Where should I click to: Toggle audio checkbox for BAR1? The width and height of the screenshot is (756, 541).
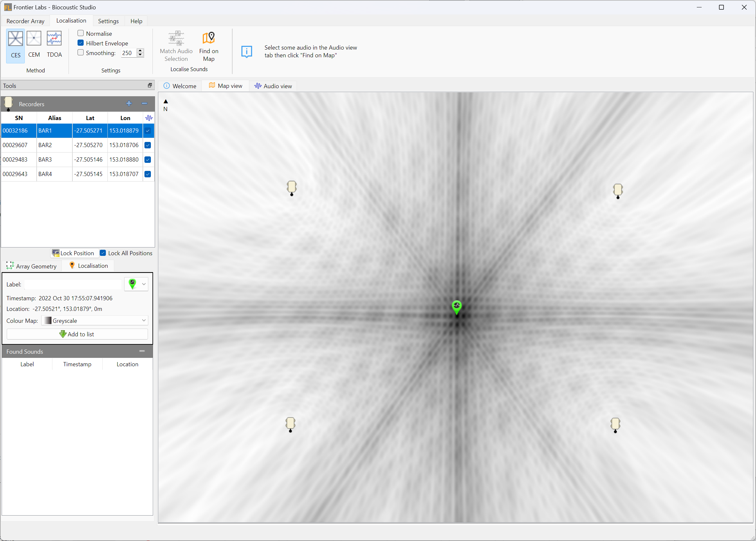pyautogui.click(x=148, y=131)
